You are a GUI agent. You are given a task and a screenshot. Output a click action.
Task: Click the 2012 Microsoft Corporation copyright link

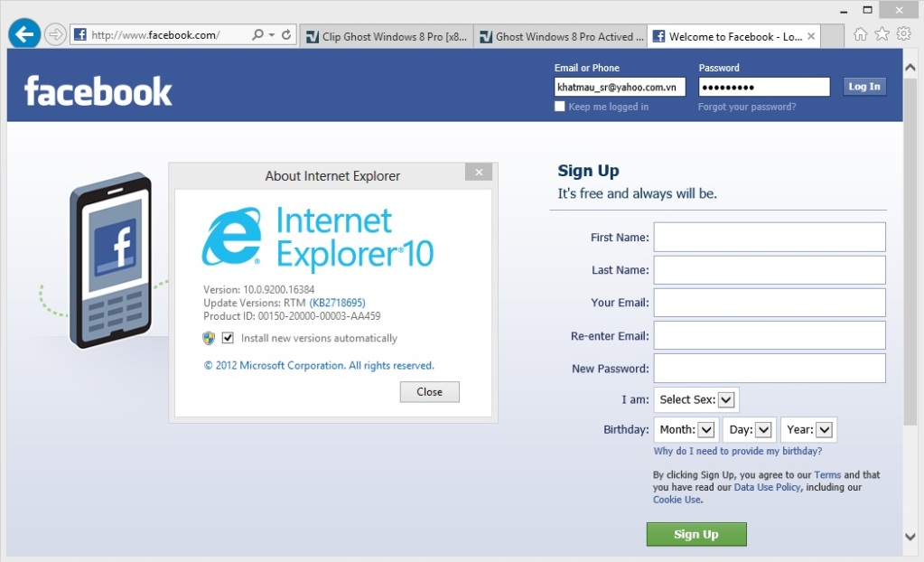pyautogui.click(x=319, y=366)
